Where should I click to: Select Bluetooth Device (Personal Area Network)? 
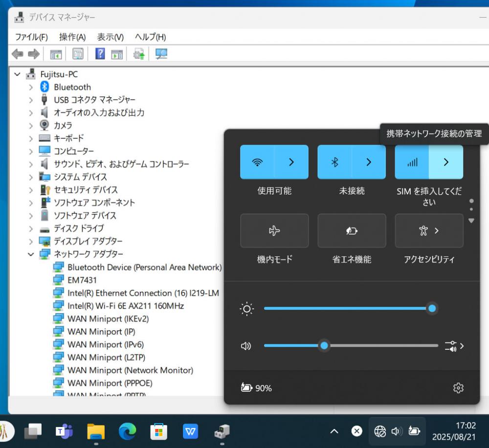(x=145, y=267)
